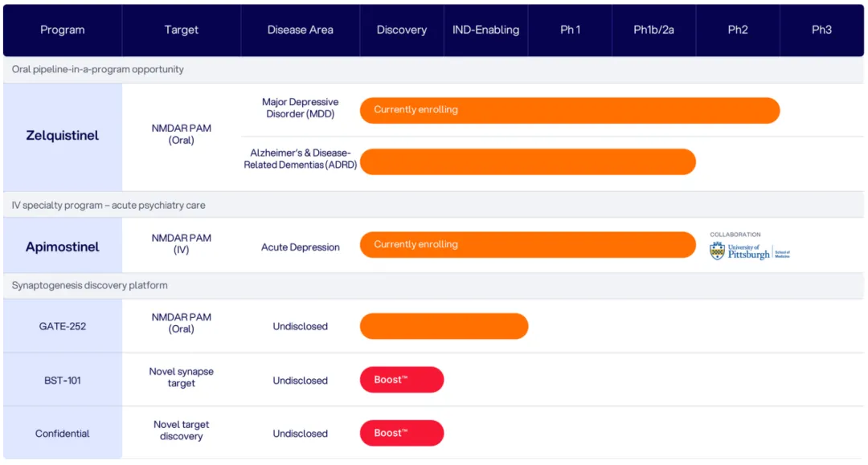The image size is (868, 465).
Task: Click the Boost button in BST-101 row
Action: point(402,380)
